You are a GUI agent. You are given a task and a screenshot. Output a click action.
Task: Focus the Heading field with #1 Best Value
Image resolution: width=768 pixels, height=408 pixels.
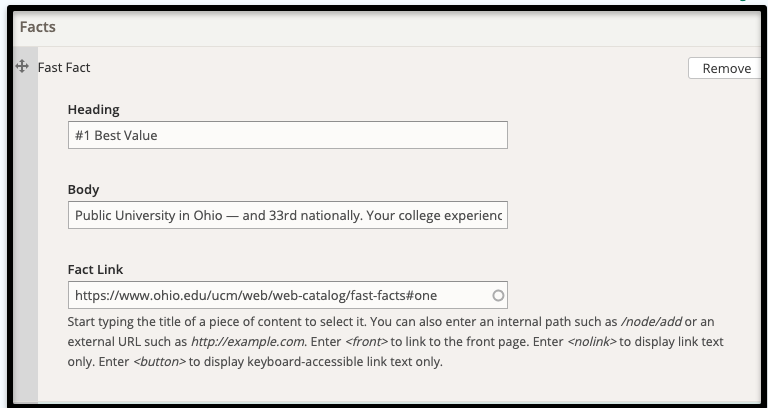288,135
